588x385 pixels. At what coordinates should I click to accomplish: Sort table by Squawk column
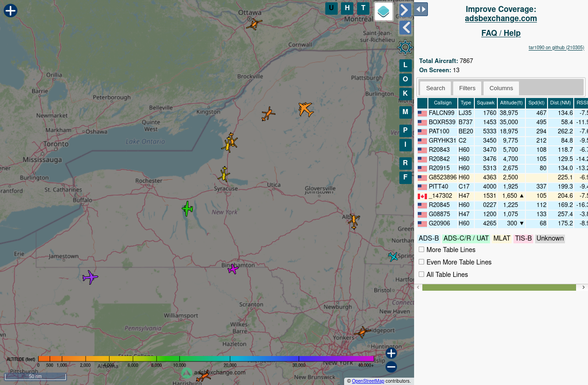pyautogui.click(x=486, y=103)
